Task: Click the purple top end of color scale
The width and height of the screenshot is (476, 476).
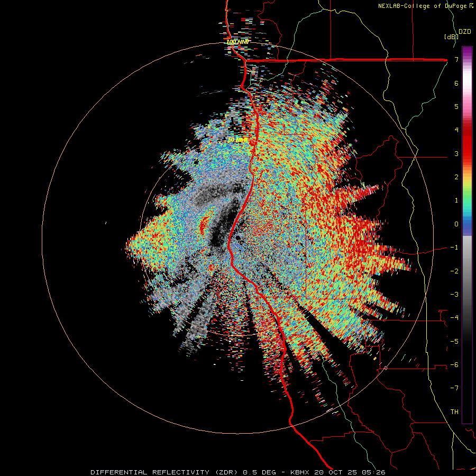Action: [467, 52]
